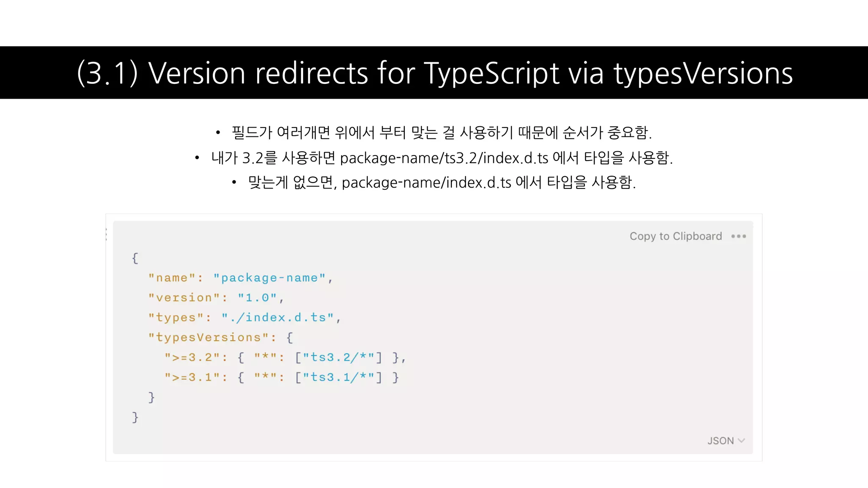Click the "version" key in code
Image resolution: width=868 pixels, height=488 pixels.
click(184, 298)
